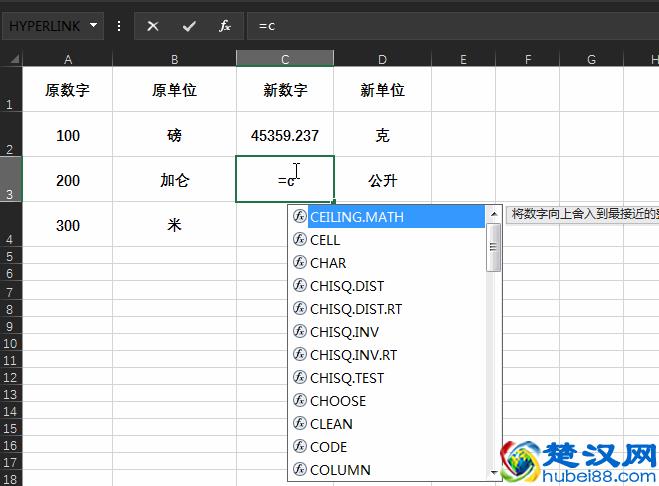Click the fx icon beside CODE
The image size is (659, 486).
point(299,446)
